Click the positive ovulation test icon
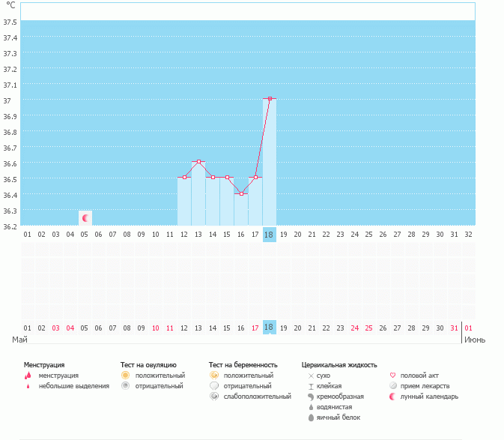This screenshot has width=504, height=440. click(x=126, y=375)
